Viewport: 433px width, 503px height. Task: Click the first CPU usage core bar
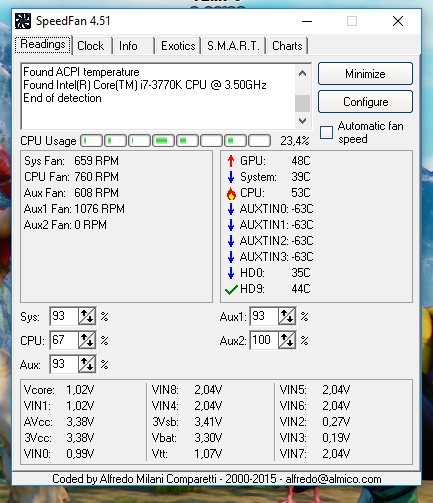point(91,141)
